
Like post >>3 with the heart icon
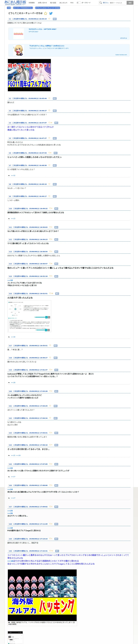click(x=49, y=111)
